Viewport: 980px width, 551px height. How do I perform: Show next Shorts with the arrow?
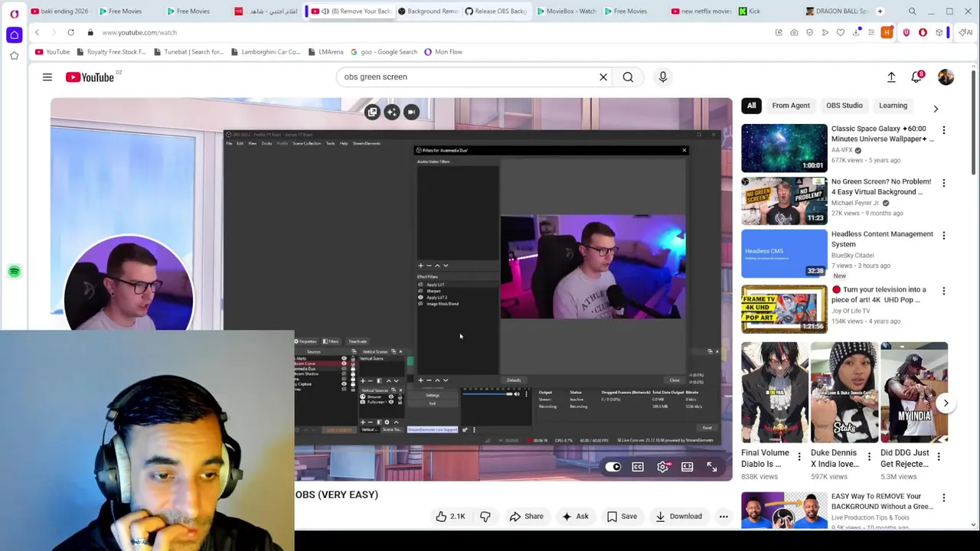pos(946,403)
